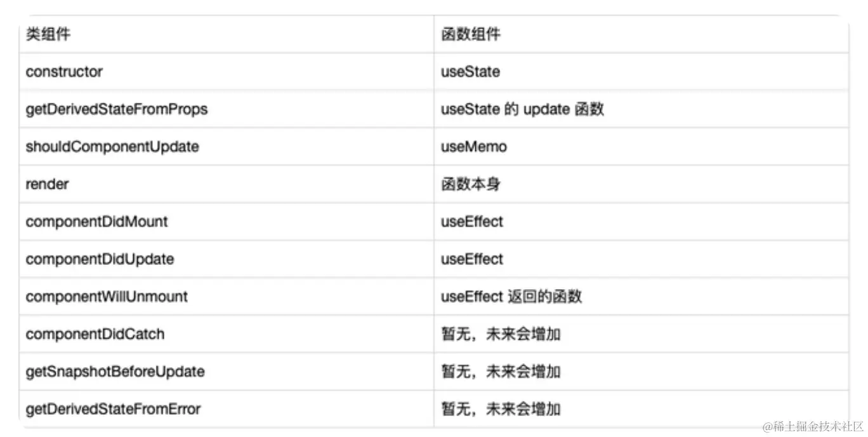
Task: Select the componentDidMount cell
Action: pos(96,222)
